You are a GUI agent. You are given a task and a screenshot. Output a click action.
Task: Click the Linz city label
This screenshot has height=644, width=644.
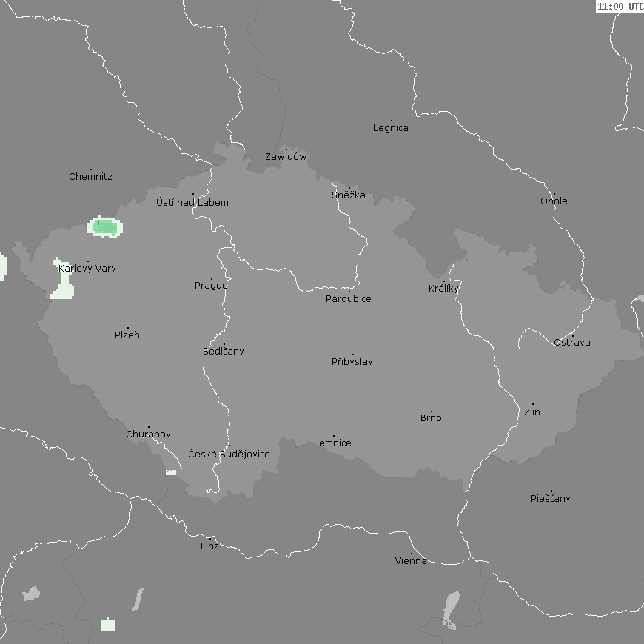[x=209, y=546]
